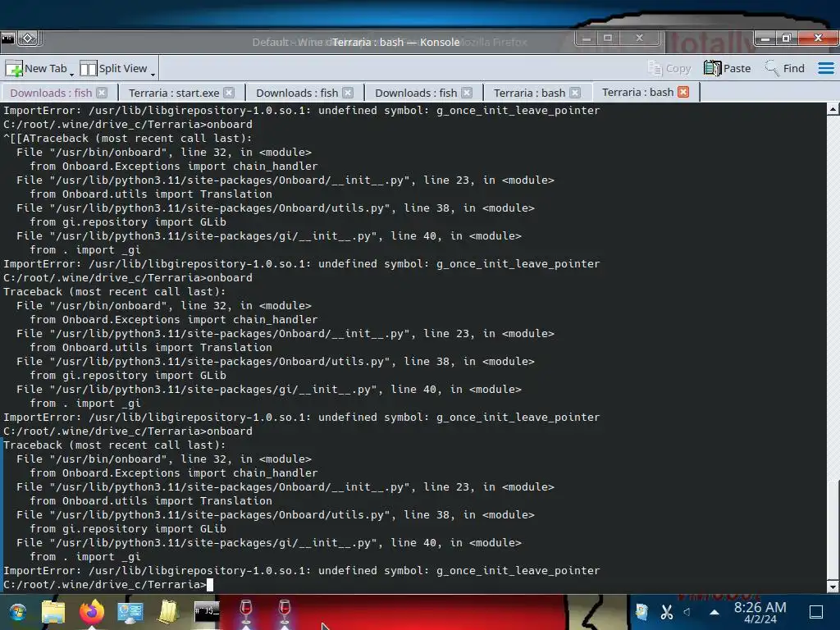Image resolution: width=840 pixels, height=630 pixels.
Task: Open the Konsole hamburger menu
Action: point(825,69)
